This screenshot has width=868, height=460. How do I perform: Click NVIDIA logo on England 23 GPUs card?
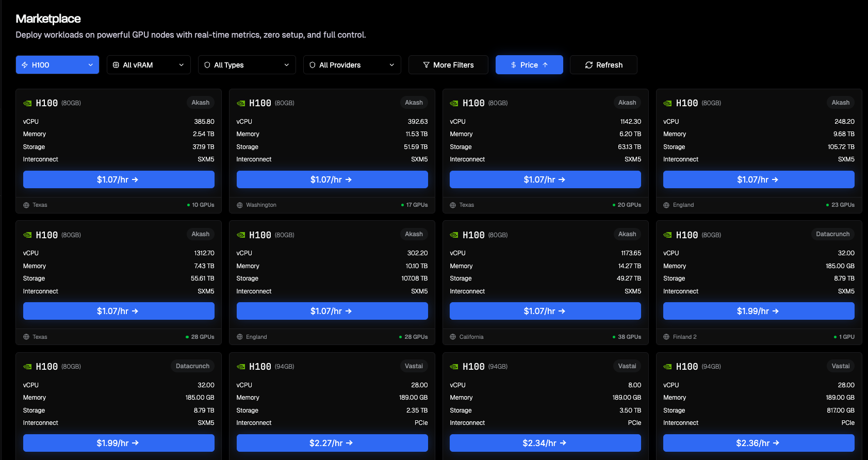click(x=667, y=103)
